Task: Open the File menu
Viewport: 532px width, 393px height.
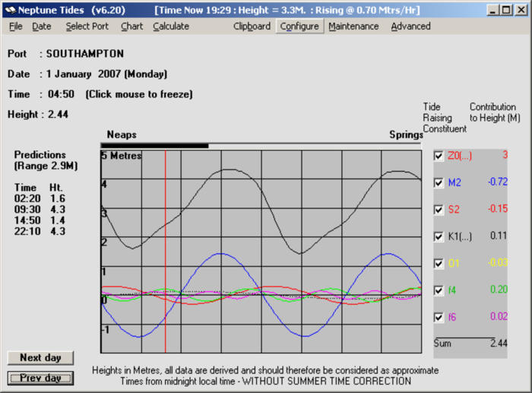Action: (16, 26)
